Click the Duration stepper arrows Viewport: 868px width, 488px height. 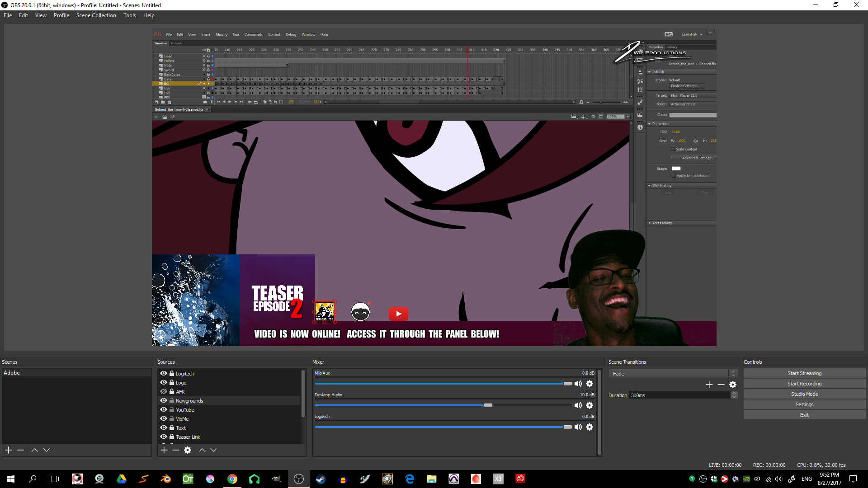[x=734, y=395]
